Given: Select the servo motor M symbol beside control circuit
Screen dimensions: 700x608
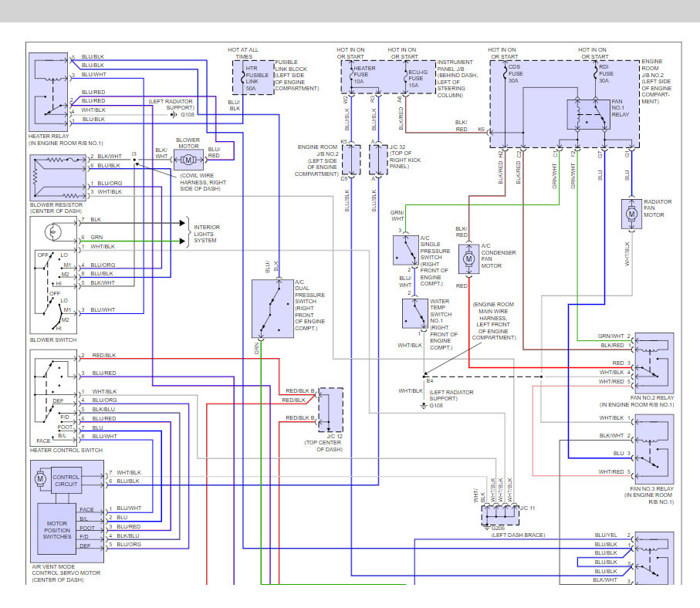Looking at the screenshot, I should (x=40, y=478).
